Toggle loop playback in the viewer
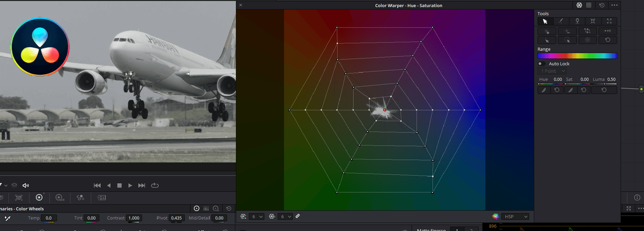This screenshot has width=644, height=231. point(155,185)
